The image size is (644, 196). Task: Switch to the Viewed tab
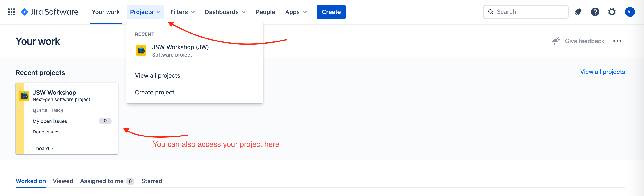coord(63,181)
